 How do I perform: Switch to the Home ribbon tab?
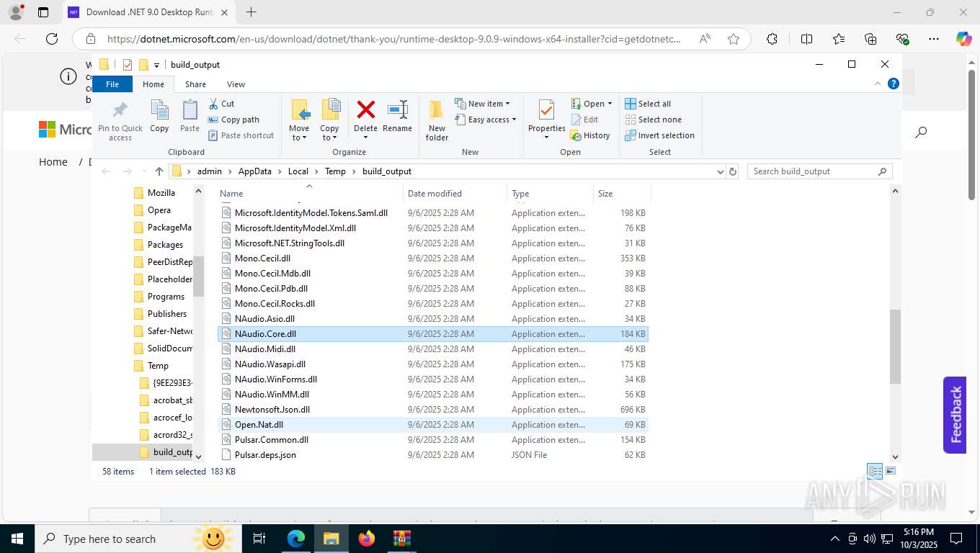click(153, 84)
